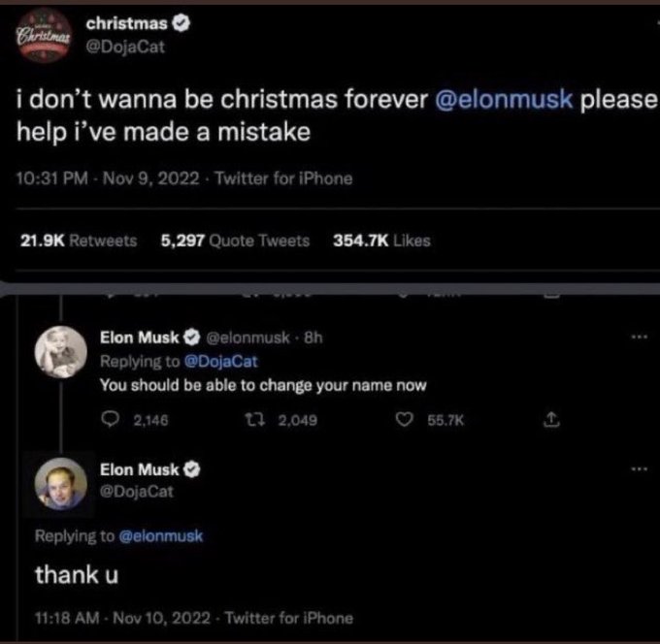Open the 10:31 PM Nov 9, 2022 timestamp
660x644 pixels.
[x=108, y=178]
